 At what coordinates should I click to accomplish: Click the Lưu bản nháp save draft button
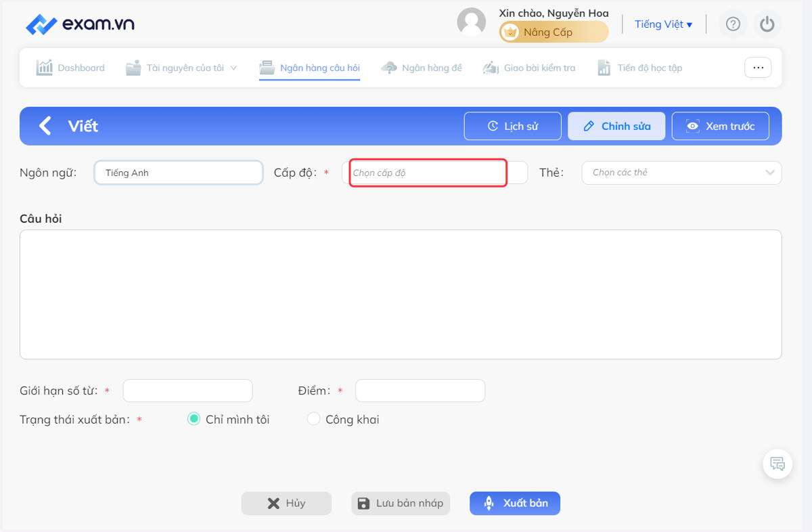(x=401, y=504)
